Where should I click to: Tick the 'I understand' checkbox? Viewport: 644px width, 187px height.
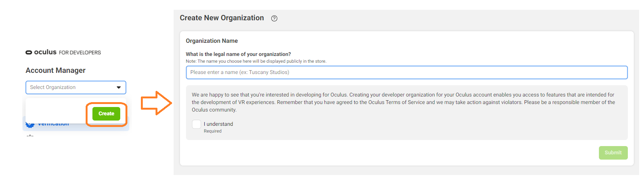coord(197,124)
